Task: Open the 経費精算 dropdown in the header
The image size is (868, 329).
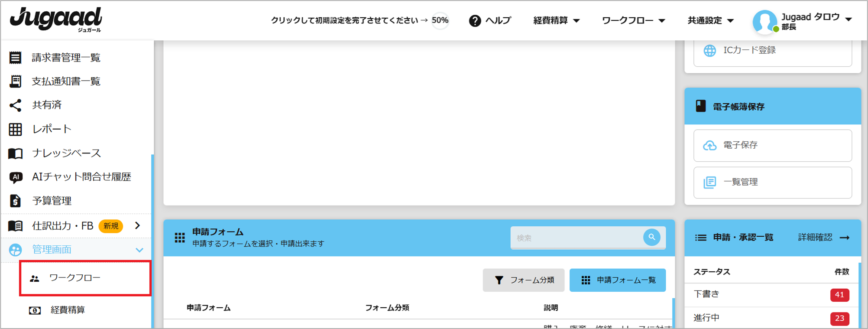Action: coord(556,20)
